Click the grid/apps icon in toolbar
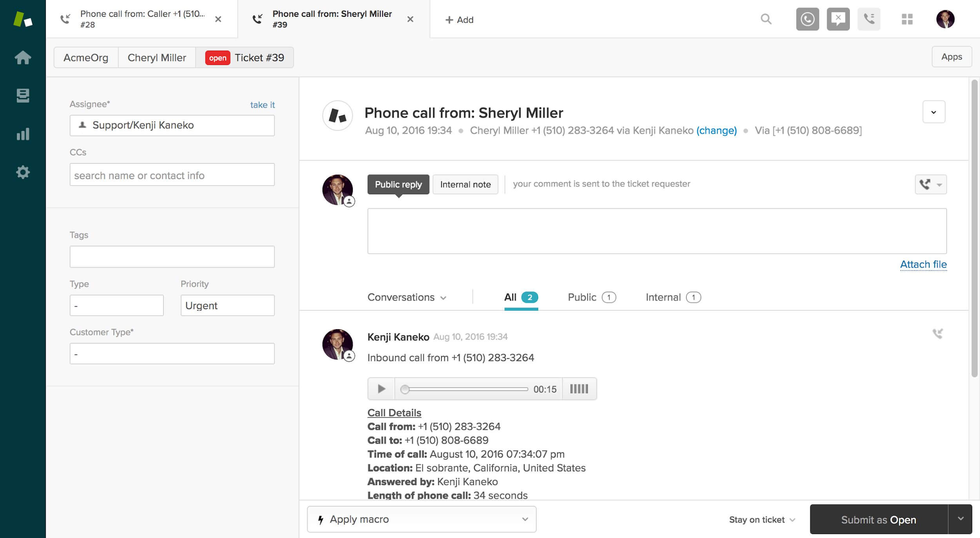 click(x=907, y=18)
